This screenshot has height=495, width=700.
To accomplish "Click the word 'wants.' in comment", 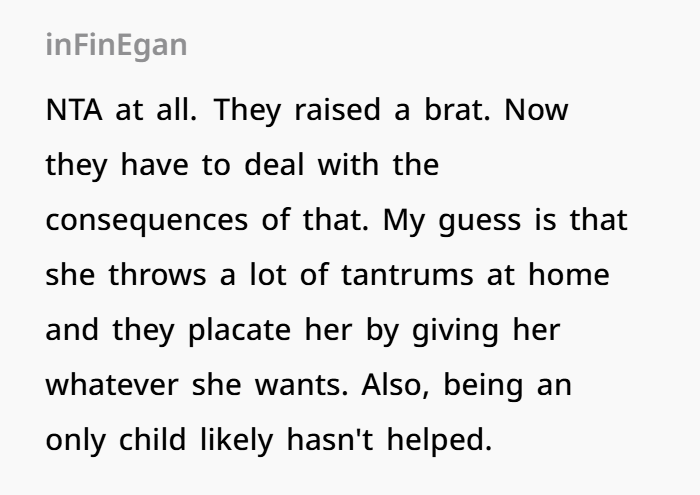I will [301, 386].
